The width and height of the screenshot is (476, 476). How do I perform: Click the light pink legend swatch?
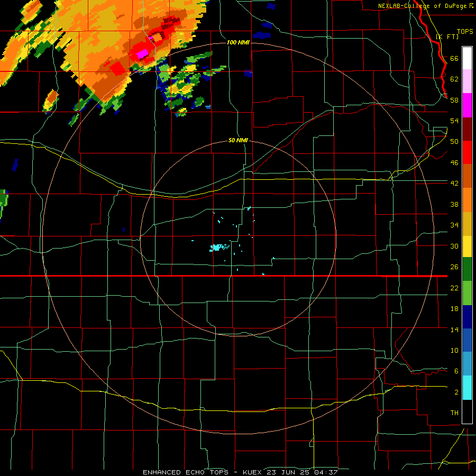click(x=467, y=81)
